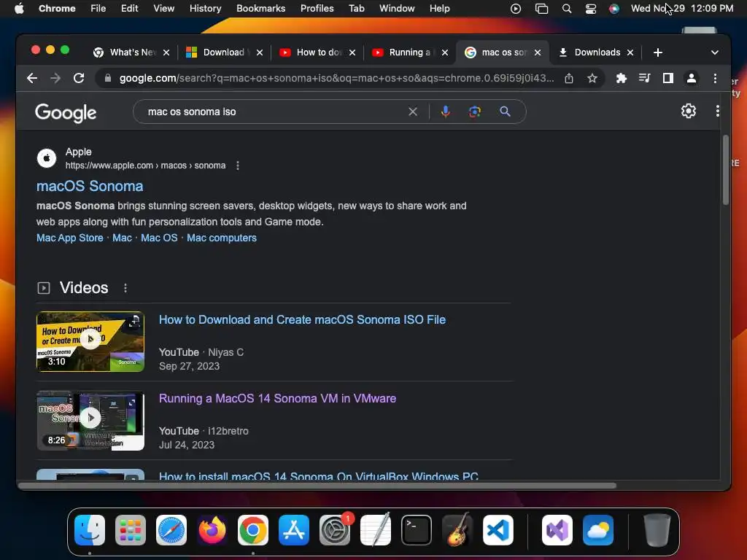Open the Profiles menu
Viewport: 747px width, 560px height.
point(317,9)
